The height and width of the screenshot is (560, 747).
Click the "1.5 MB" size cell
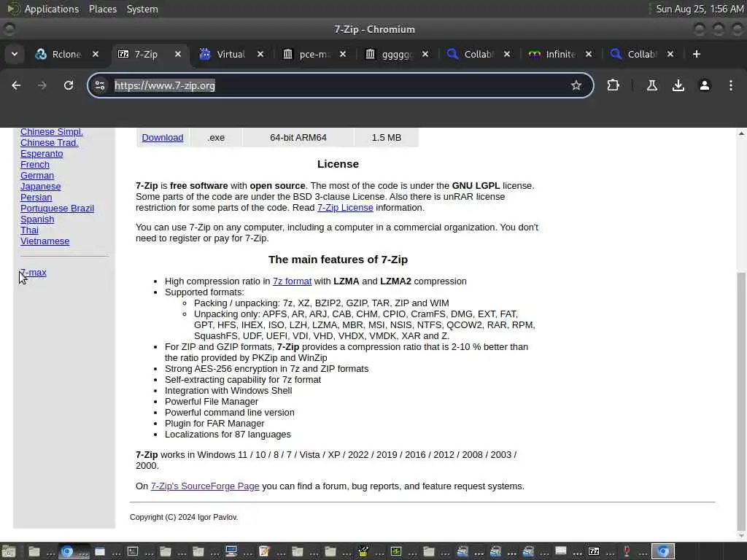pos(387,138)
